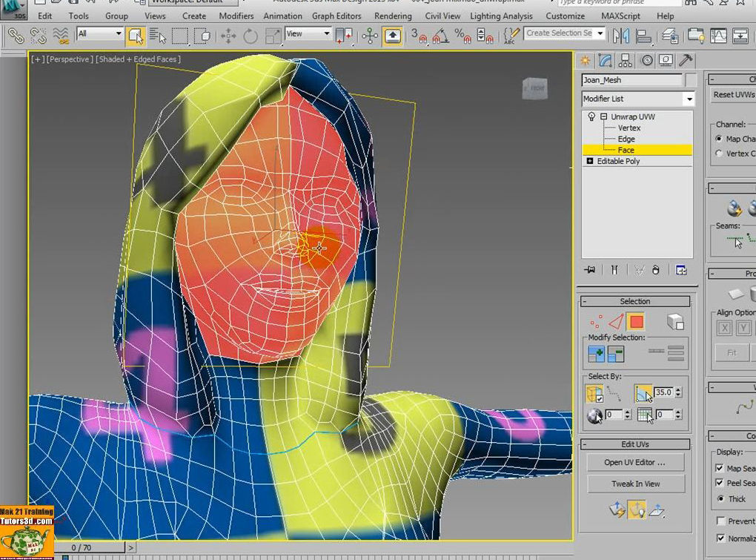
Task: Open Manage Layers icon
Action: [x=670, y=36]
